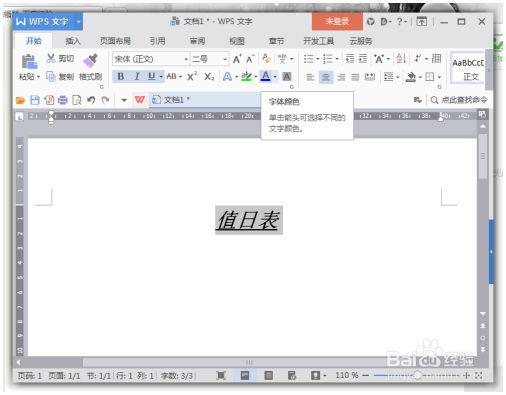
Task: Switch to the 插入 ribbon tab
Action: point(73,41)
